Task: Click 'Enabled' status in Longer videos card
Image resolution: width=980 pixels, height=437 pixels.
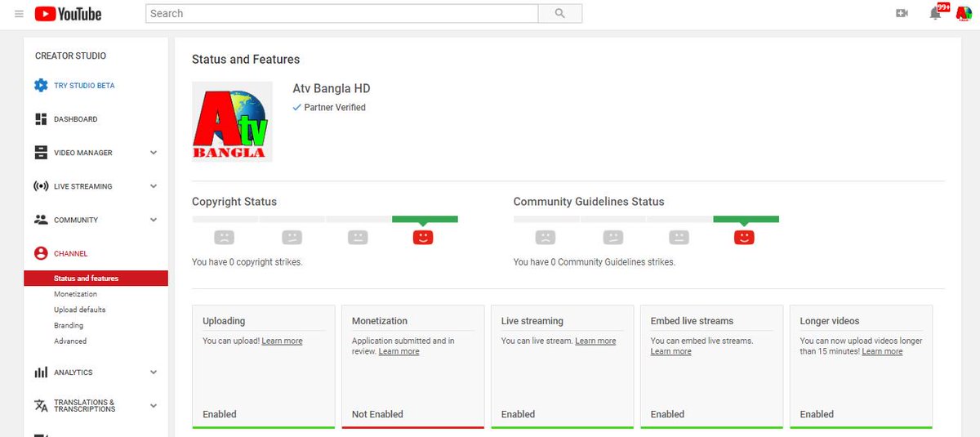Action: click(817, 414)
